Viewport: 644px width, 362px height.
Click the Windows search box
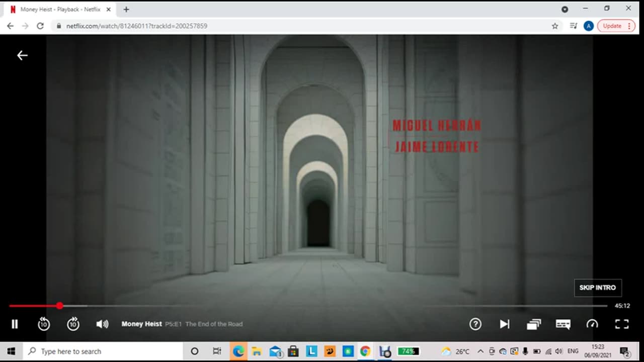click(103, 351)
